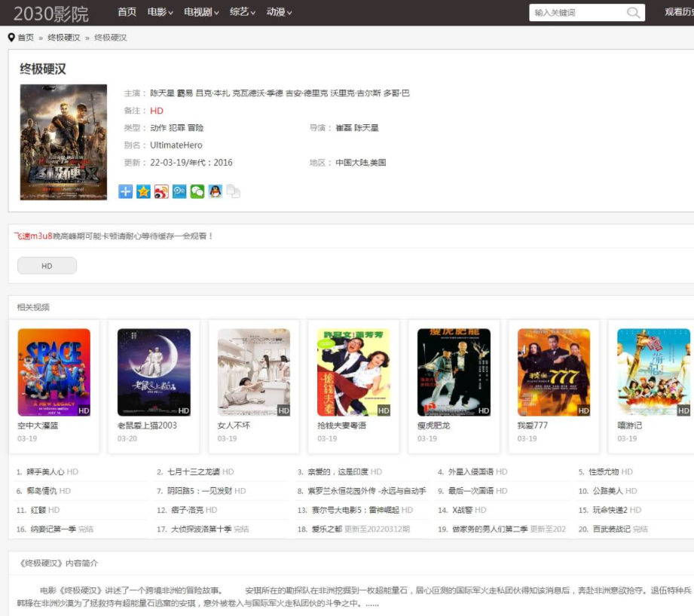Click the HD play source button
This screenshot has height=616, width=694.
tap(47, 266)
